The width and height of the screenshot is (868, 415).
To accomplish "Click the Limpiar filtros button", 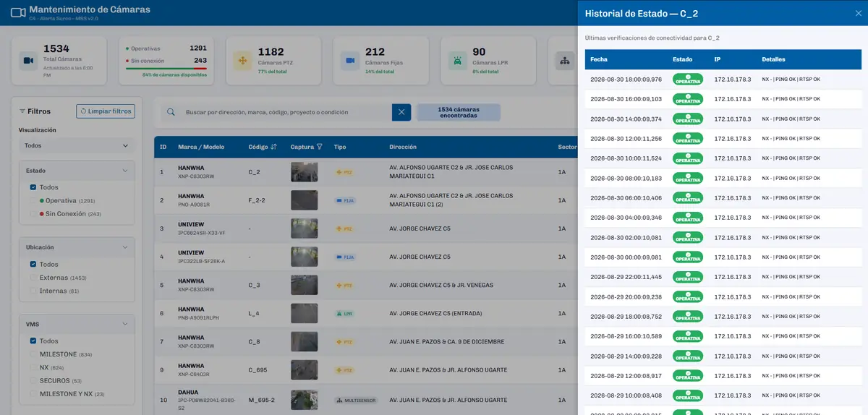I will pyautogui.click(x=106, y=111).
